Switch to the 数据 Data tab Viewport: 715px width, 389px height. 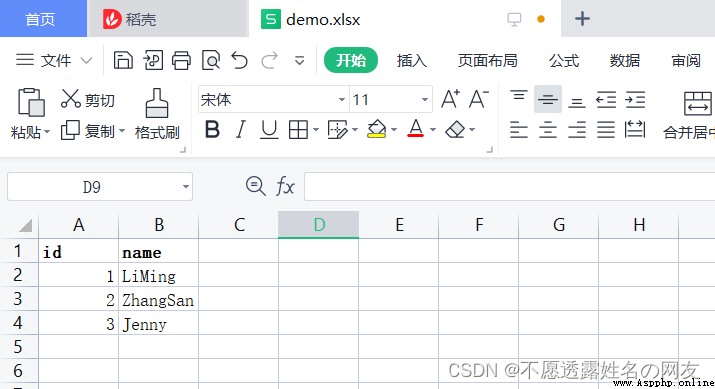625,60
